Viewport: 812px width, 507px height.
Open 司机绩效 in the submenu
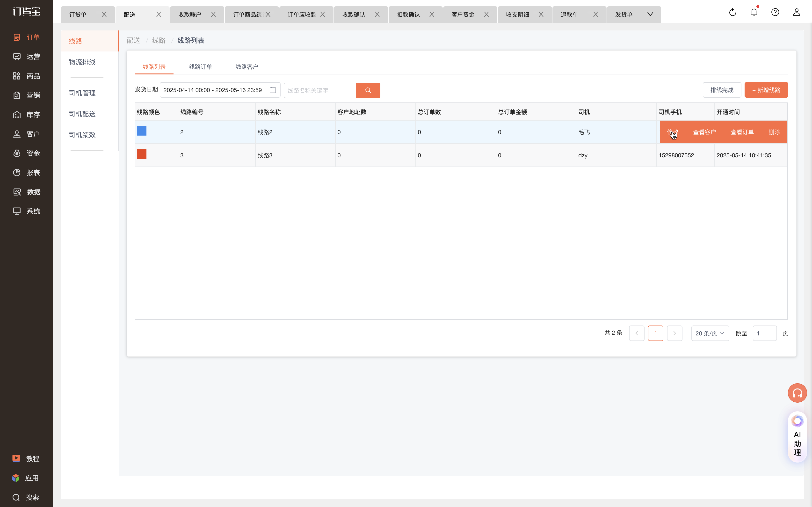coord(82,134)
